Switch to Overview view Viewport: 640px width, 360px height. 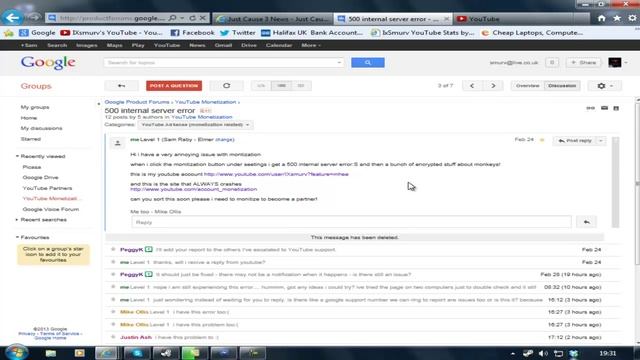[527, 86]
